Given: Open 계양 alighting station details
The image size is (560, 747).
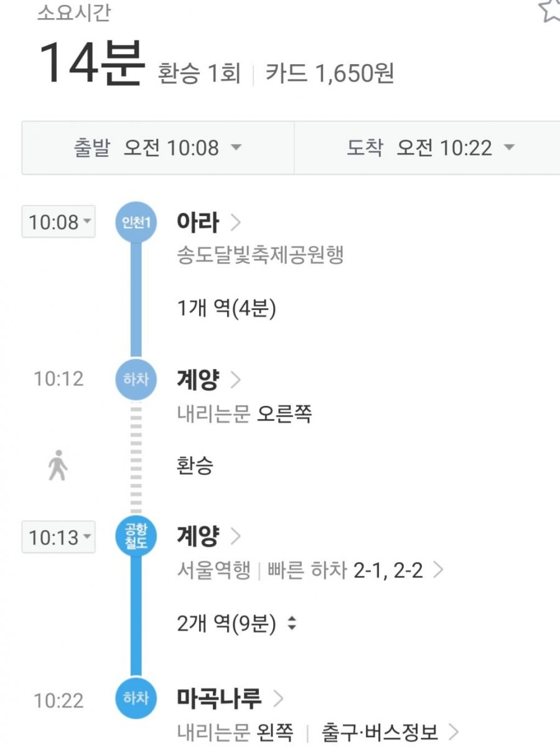Looking at the screenshot, I should pyautogui.click(x=209, y=379).
